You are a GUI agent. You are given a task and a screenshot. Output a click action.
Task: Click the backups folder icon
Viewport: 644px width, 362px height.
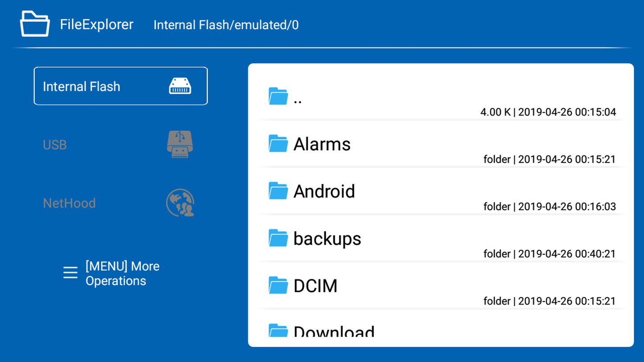click(x=278, y=238)
